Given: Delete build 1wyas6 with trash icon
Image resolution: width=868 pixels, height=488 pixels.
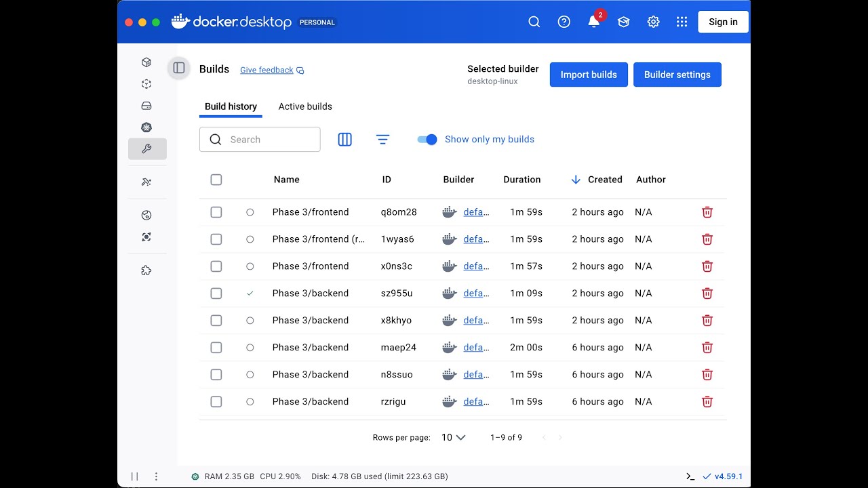Looking at the screenshot, I should tap(707, 239).
